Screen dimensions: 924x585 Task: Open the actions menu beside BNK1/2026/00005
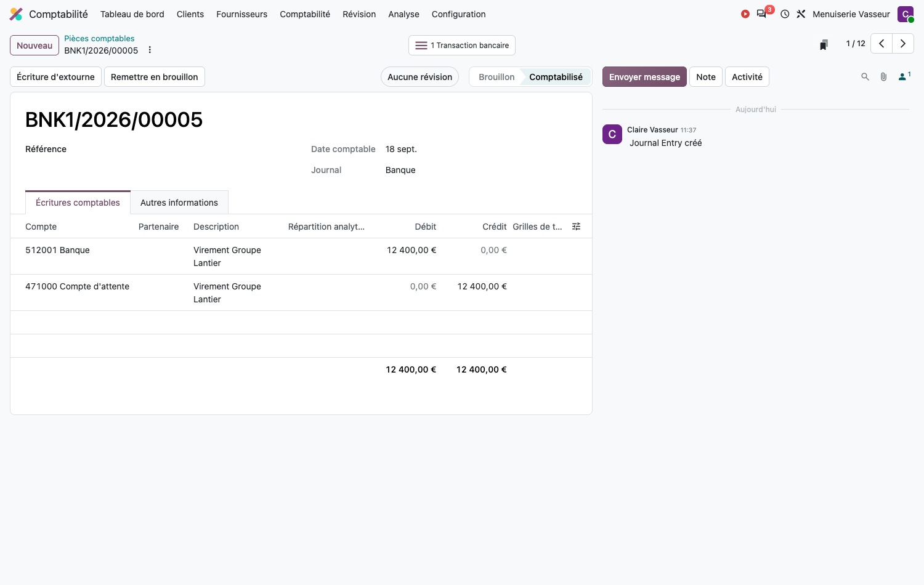pos(150,50)
